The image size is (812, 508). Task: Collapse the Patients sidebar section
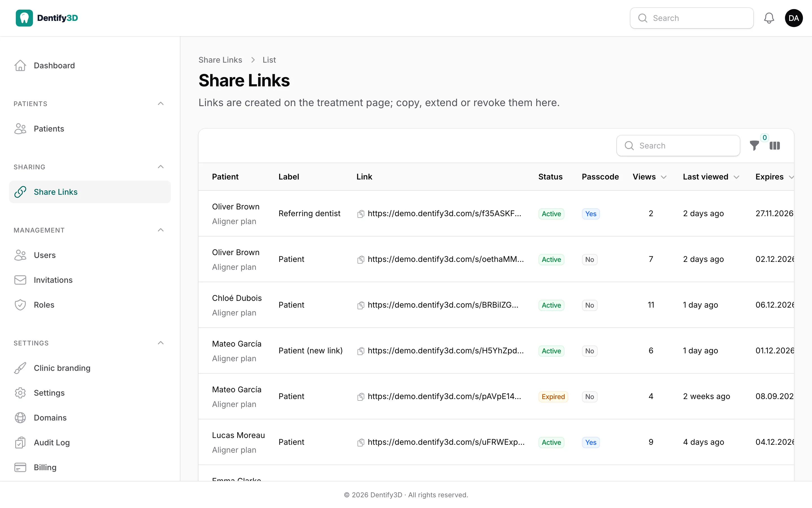point(161,104)
